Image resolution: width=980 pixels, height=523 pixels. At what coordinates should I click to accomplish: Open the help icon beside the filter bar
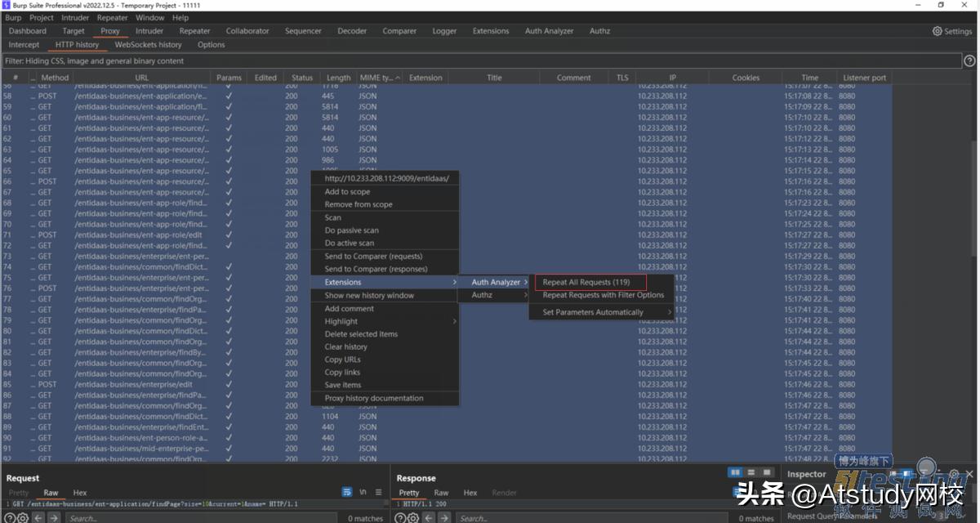pos(969,60)
